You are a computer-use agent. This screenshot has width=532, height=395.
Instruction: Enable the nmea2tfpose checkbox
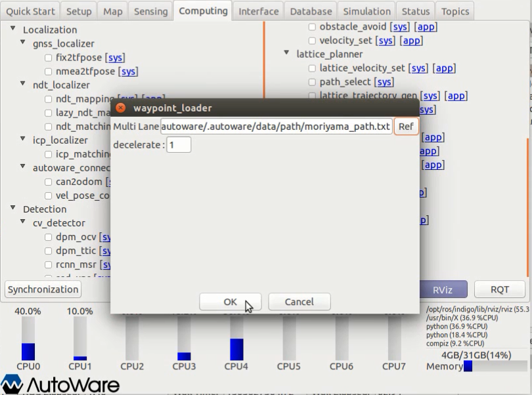(48, 72)
